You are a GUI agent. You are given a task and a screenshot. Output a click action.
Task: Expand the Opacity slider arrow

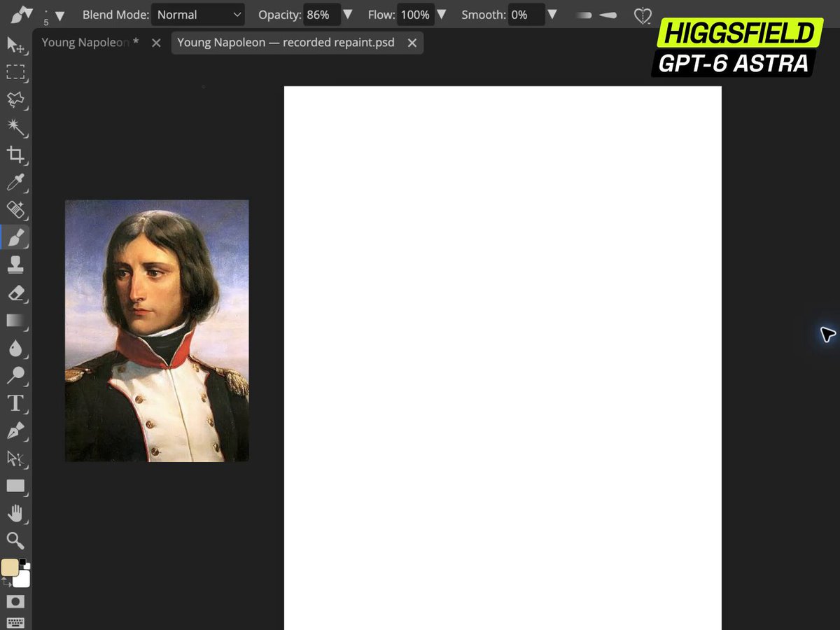pyautogui.click(x=349, y=15)
